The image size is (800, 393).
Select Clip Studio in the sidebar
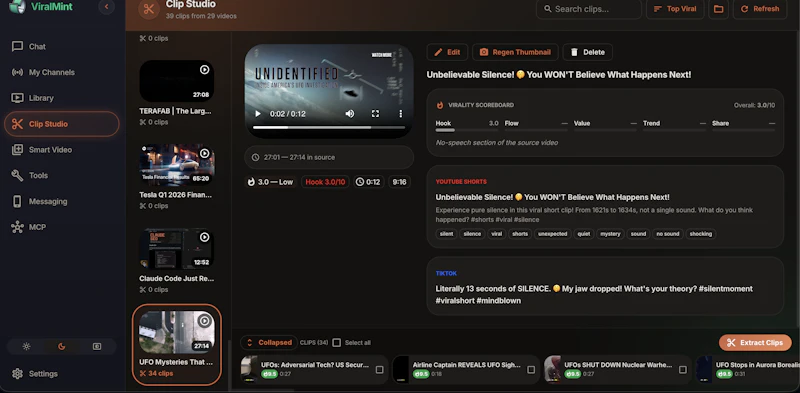tap(62, 124)
